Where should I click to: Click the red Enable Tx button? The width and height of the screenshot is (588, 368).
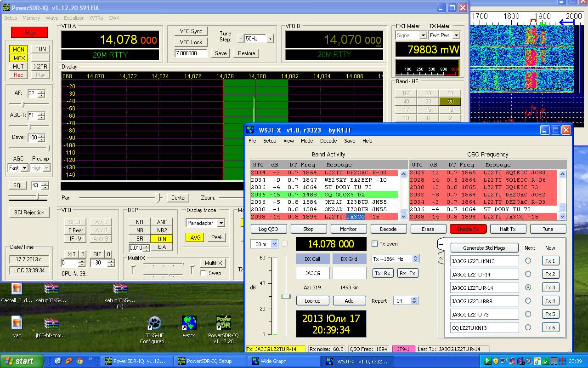click(x=468, y=229)
